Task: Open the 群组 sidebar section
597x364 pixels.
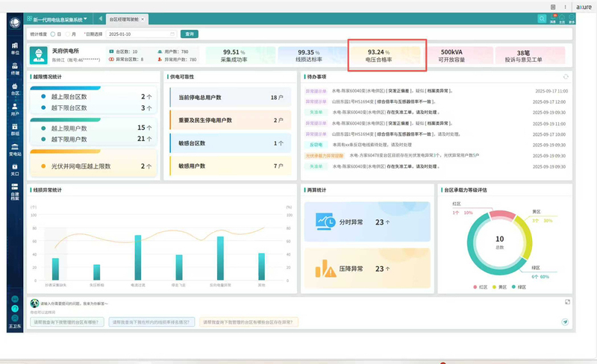Action: pos(15,130)
